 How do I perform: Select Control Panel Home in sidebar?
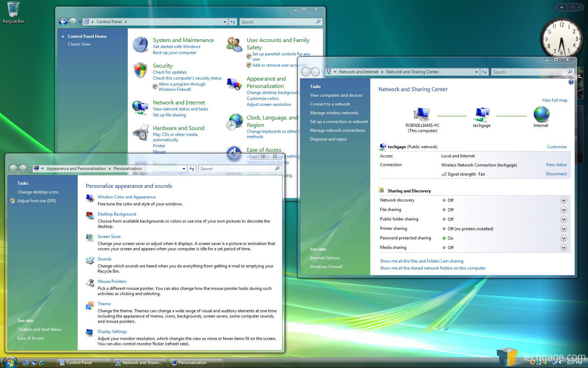click(x=87, y=36)
